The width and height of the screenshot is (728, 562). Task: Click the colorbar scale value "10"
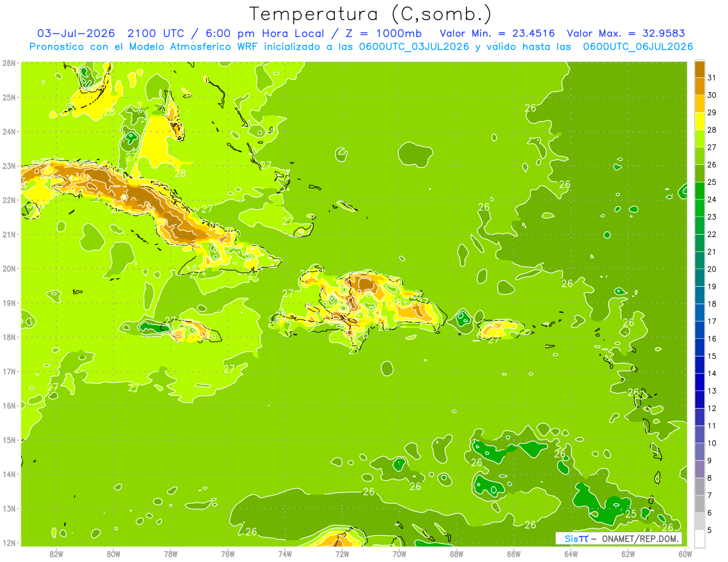712,443
